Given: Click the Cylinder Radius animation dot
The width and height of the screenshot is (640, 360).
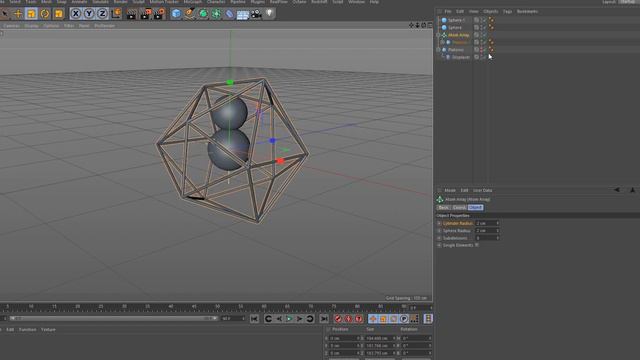Looking at the screenshot, I should point(439,223).
